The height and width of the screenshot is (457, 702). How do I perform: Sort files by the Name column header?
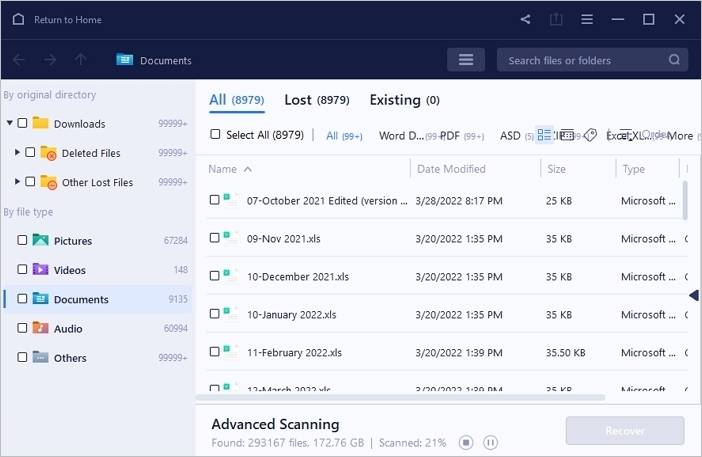tap(223, 169)
